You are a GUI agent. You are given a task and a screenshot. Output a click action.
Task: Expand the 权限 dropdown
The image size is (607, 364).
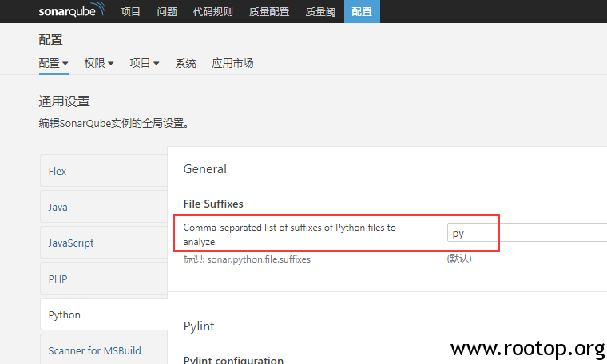(99, 63)
